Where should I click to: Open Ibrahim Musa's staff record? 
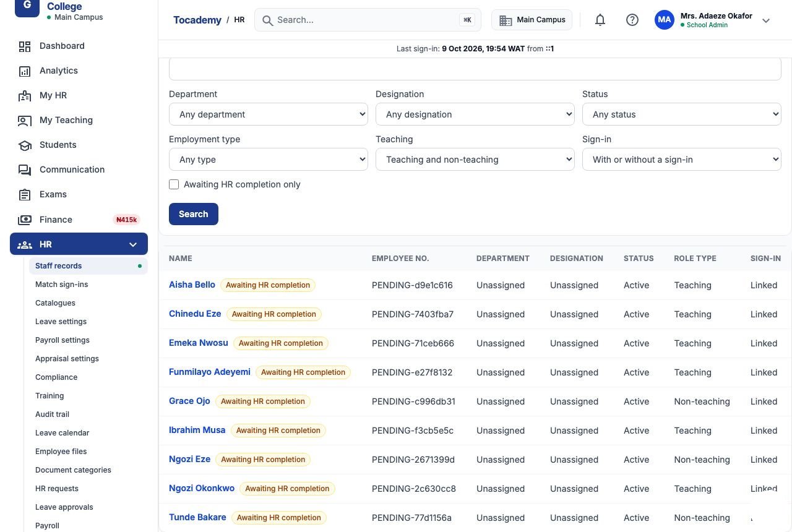(x=197, y=430)
